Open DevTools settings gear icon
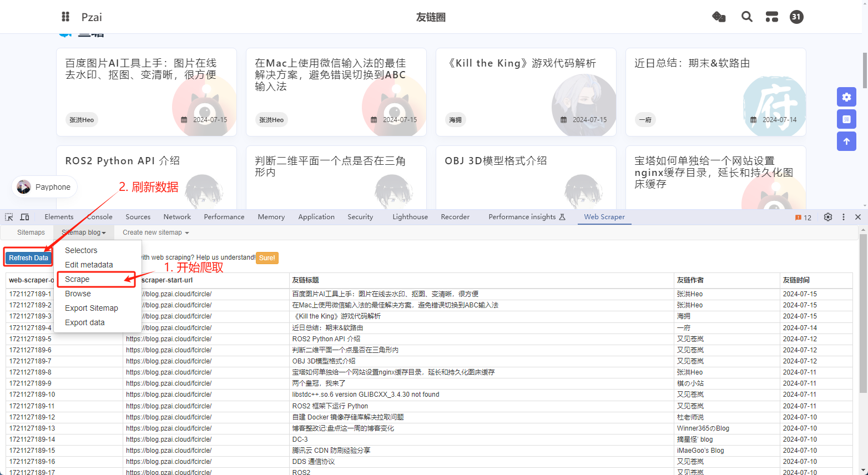 [x=828, y=217]
